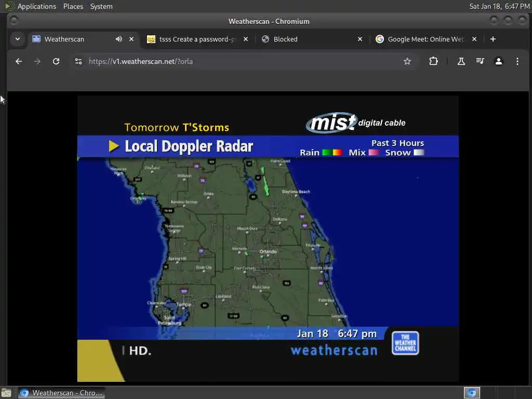Open the profile avatar icon
The width and height of the screenshot is (532, 399).
pyautogui.click(x=498, y=61)
